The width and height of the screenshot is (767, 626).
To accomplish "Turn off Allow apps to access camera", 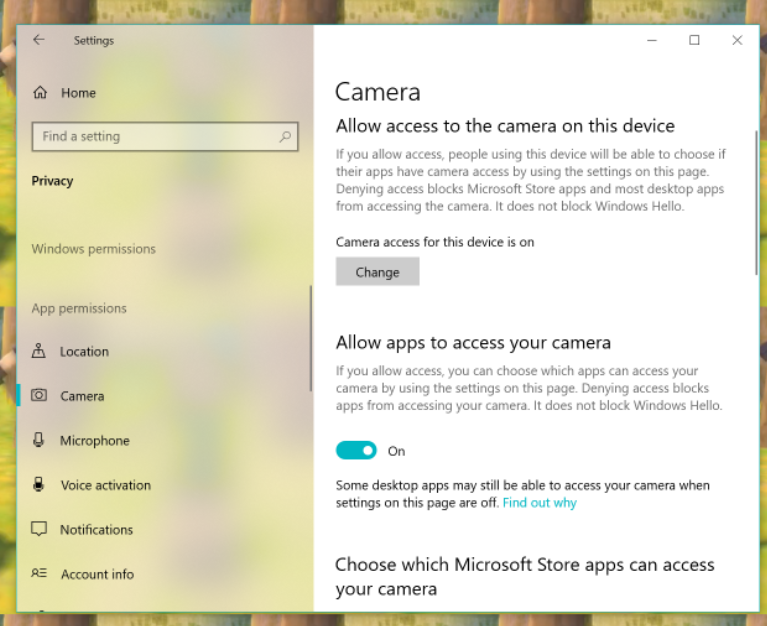I will (x=356, y=451).
